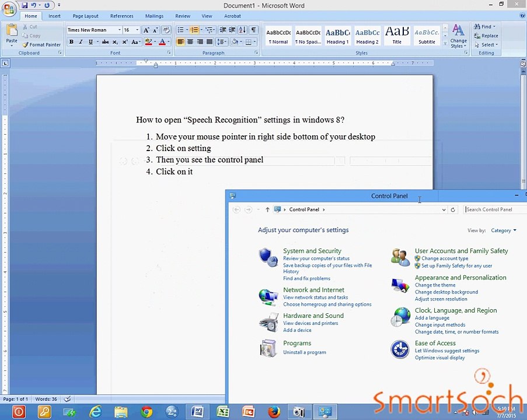Align text left

pyautogui.click(x=180, y=42)
